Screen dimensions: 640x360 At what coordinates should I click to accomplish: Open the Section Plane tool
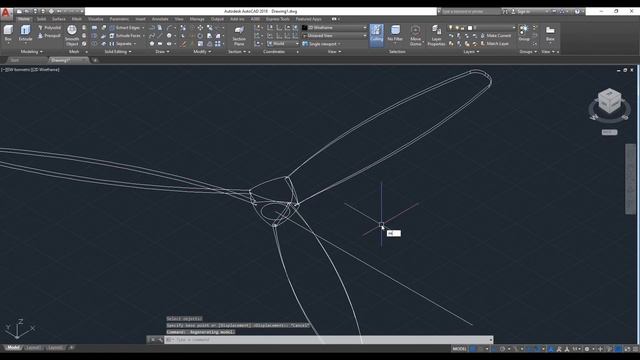(x=239, y=35)
